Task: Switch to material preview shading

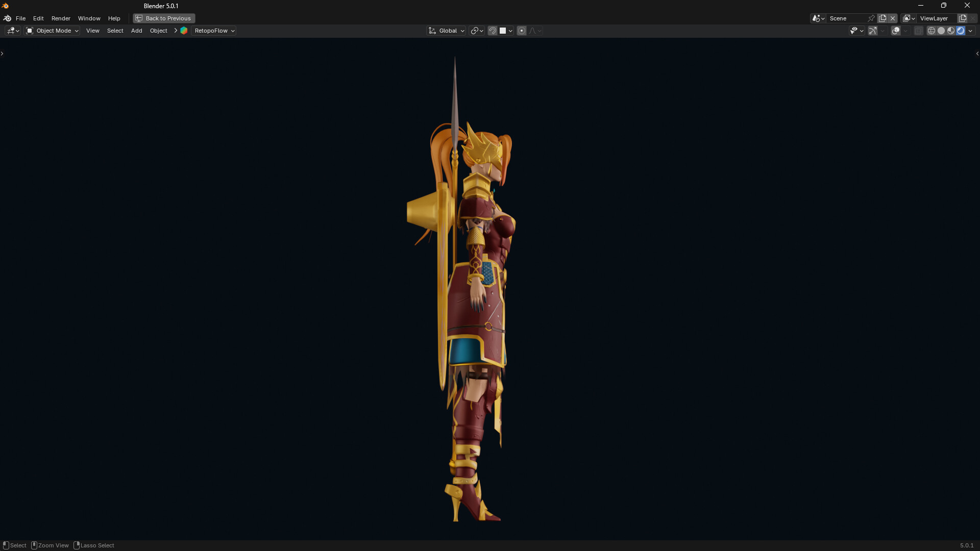Action: [x=951, y=31]
